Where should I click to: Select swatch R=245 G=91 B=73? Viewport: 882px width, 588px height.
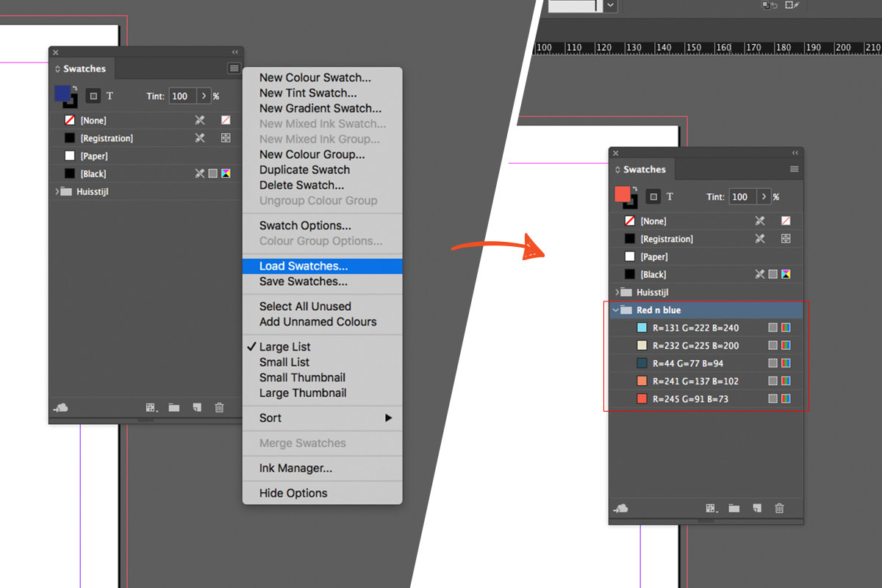[x=706, y=398]
